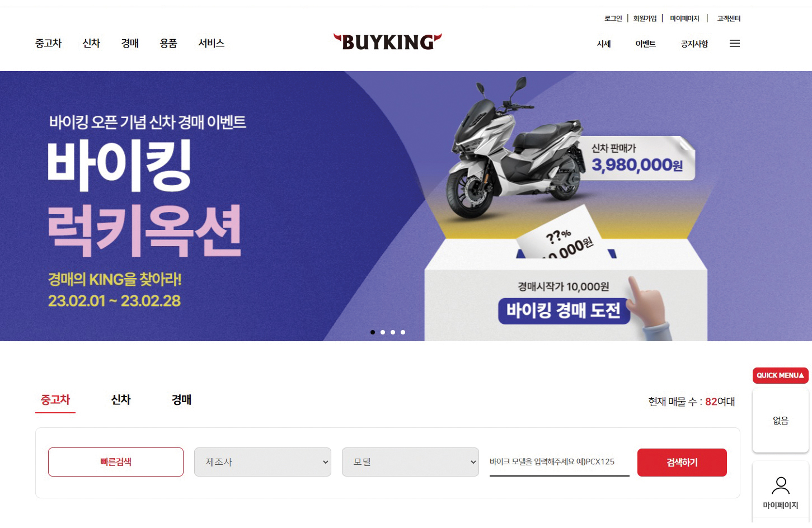Jump to the fourth carousel slide dot
This screenshot has width=812, height=528.
click(x=403, y=332)
